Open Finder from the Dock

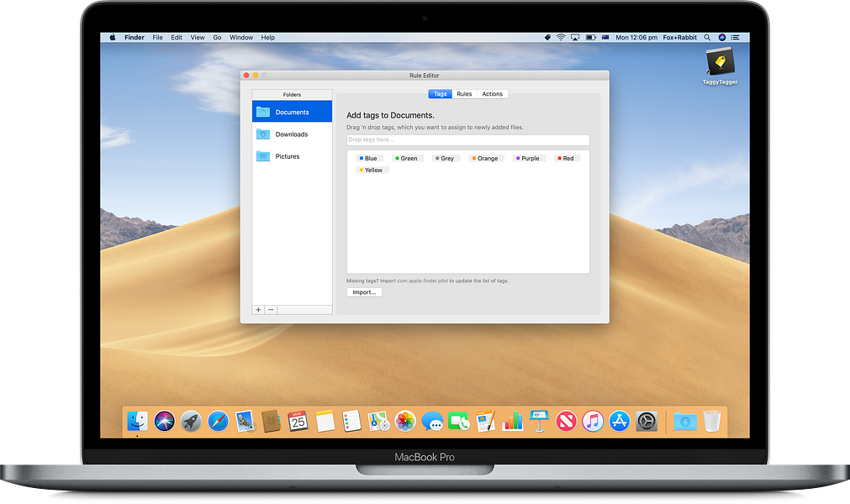click(x=138, y=421)
